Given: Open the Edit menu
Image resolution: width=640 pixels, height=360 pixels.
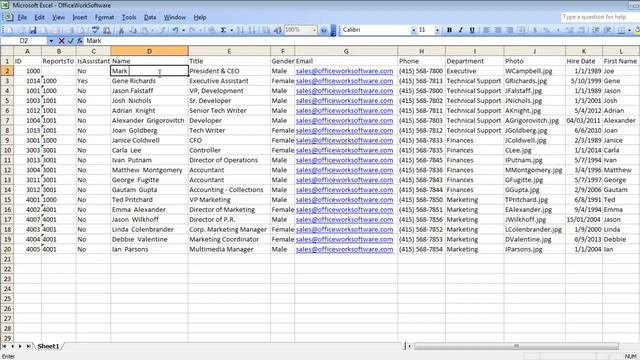Looking at the screenshot, I should (39, 18).
